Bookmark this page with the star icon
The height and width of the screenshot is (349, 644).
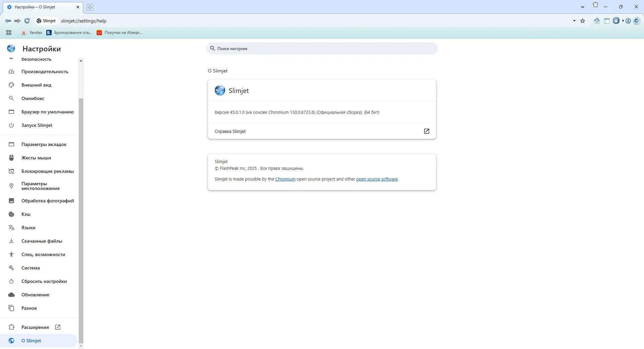tap(583, 21)
